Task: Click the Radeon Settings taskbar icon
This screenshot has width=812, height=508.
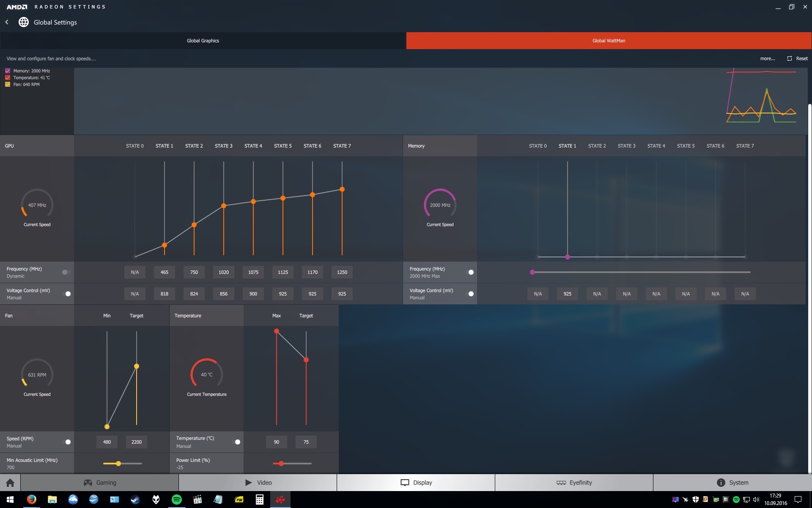Action: [280, 500]
